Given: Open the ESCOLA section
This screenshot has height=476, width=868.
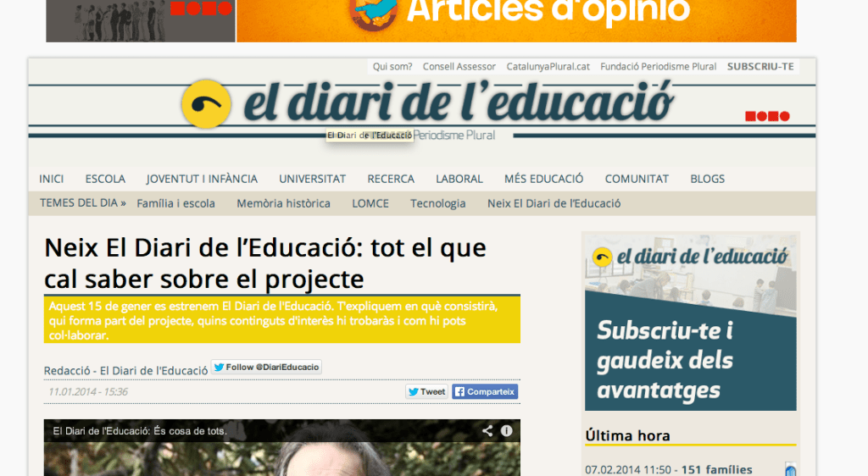Looking at the screenshot, I should 105,179.
